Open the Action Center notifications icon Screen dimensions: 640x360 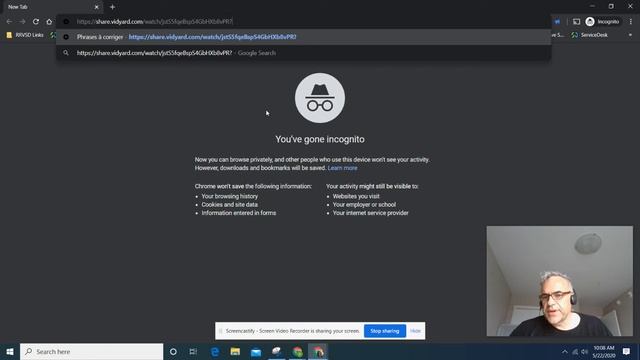tap(627, 352)
